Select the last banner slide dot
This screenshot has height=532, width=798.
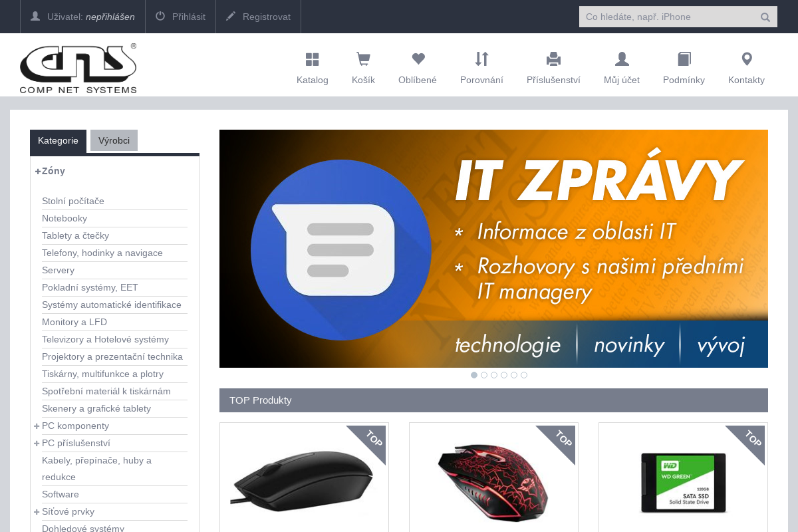(x=524, y=375)
